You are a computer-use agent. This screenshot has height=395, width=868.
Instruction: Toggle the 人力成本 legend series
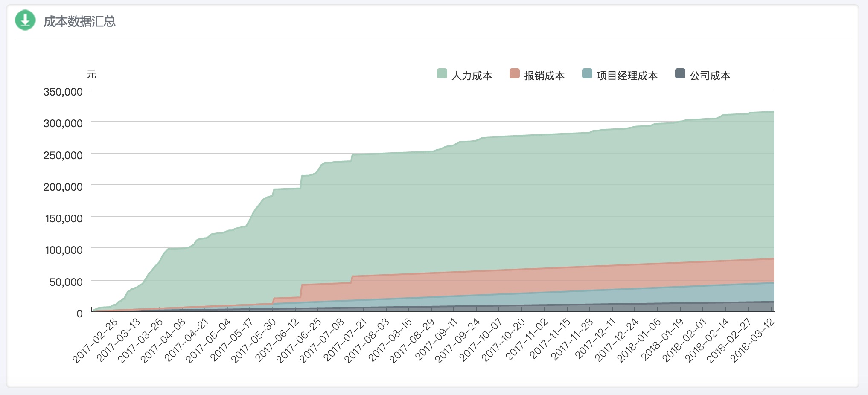coord(464,75)
